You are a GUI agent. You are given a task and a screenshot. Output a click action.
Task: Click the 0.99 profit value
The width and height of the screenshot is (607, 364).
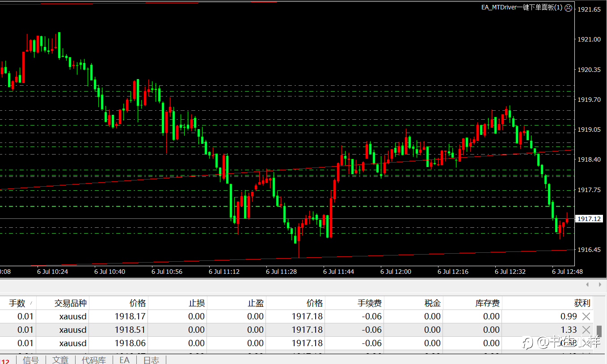(569, 317)
